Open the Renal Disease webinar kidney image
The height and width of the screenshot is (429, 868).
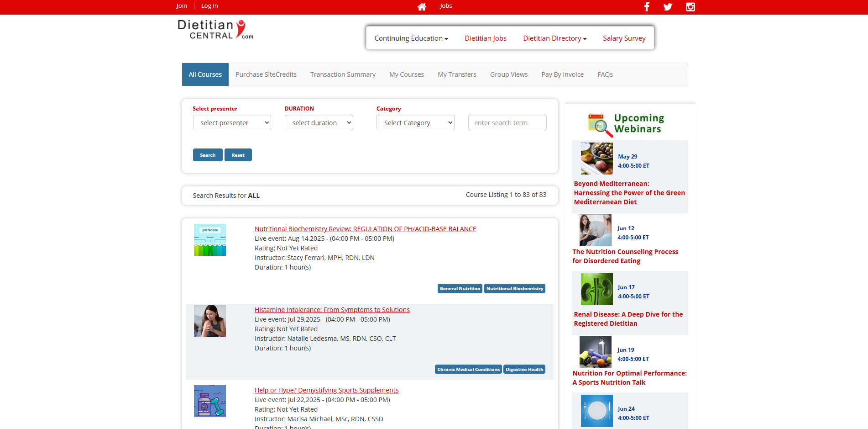pyautogui.click(x=596, y=289)
